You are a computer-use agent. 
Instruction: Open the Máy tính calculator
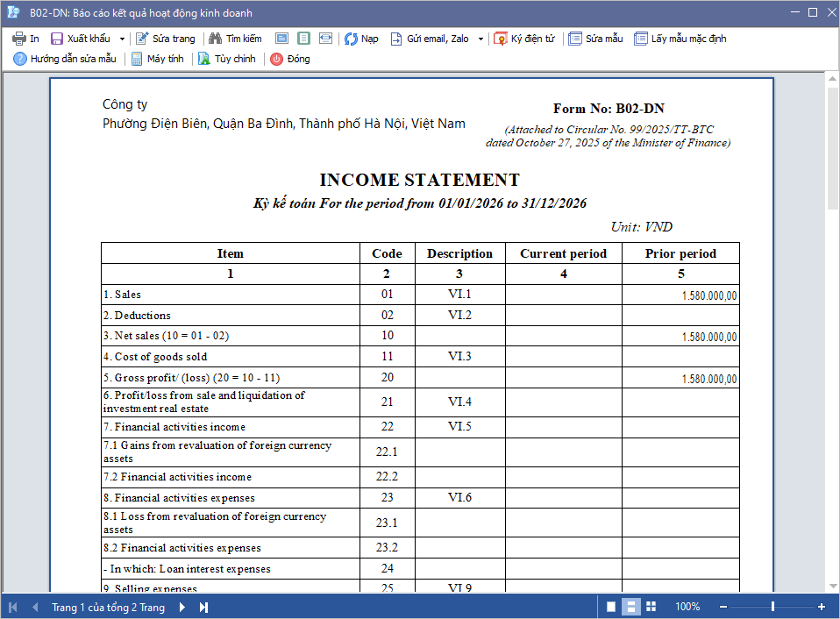coord(157,59)
